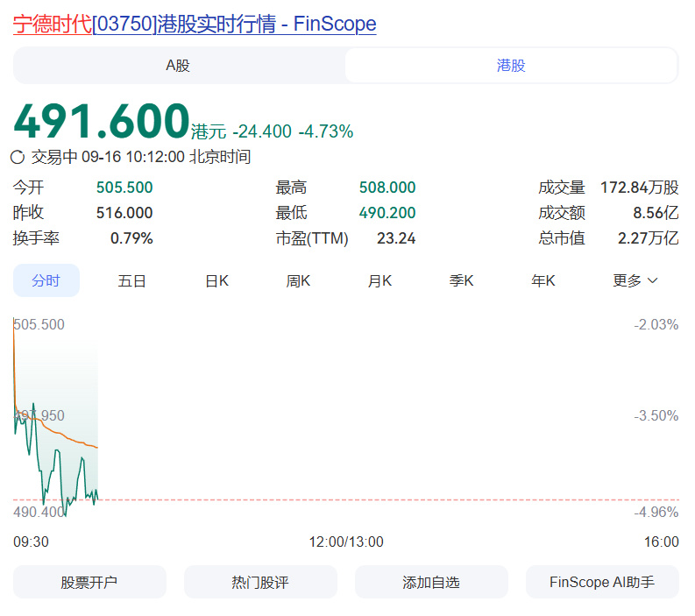
Task: Click the 12:00/13:00 time axis label
Action: pyautogui.click(x=346, y=542)
